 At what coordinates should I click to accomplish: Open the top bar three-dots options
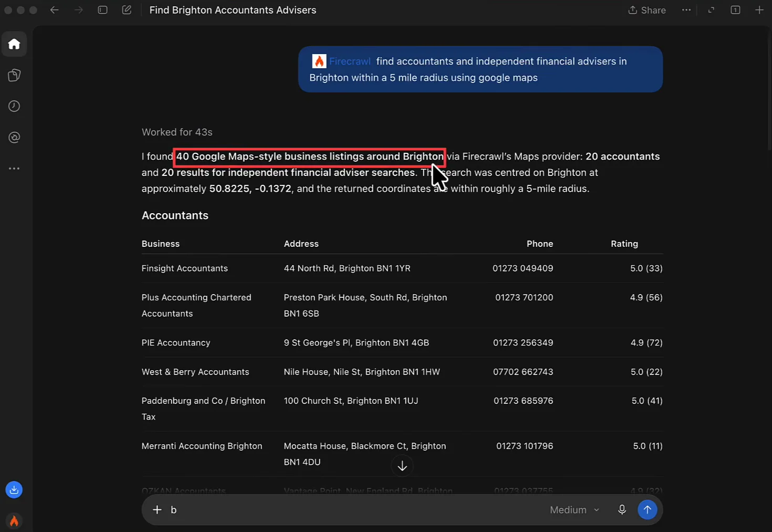coord(686,10)
